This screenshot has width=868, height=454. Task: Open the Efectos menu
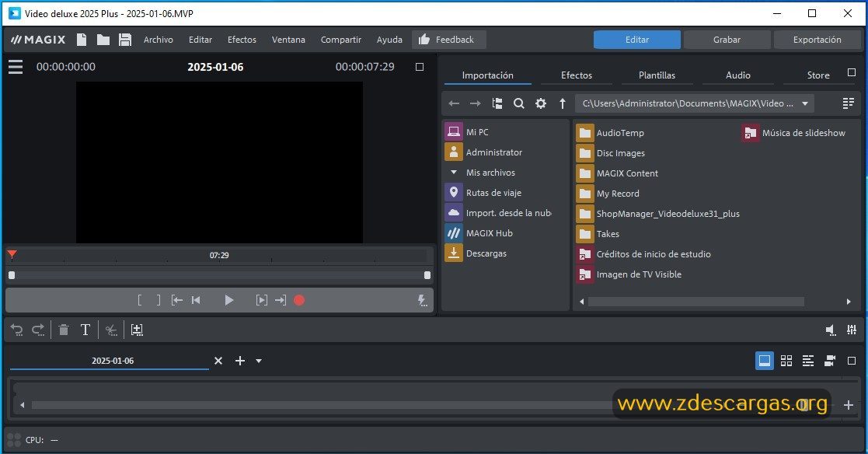tap(242, 40)
